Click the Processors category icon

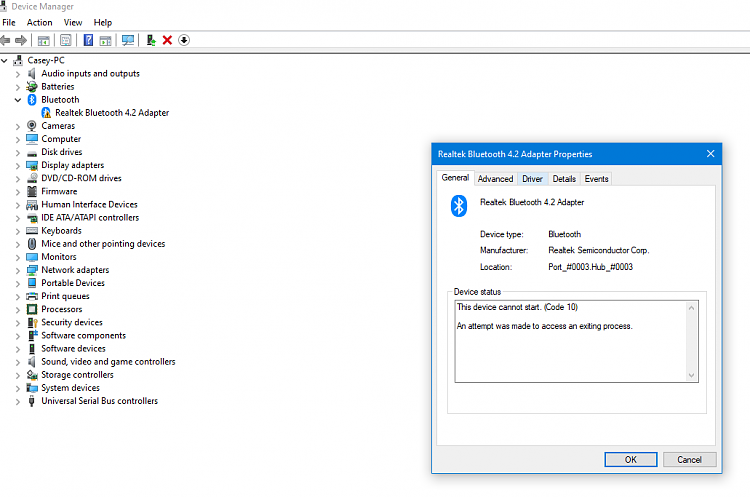tap(32, 309)
